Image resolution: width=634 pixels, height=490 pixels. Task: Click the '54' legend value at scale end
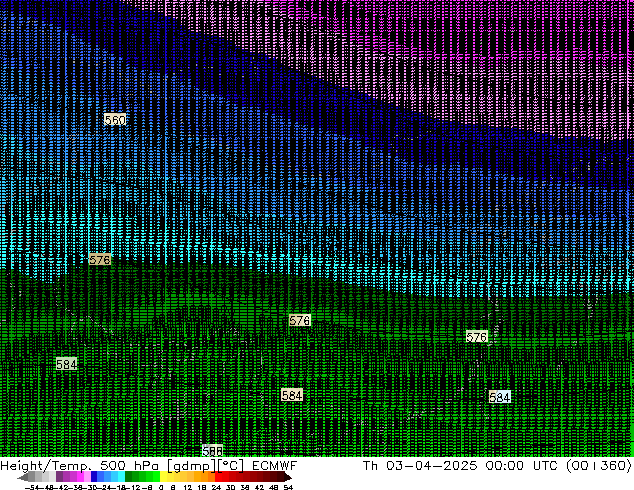tap(288, 487)
